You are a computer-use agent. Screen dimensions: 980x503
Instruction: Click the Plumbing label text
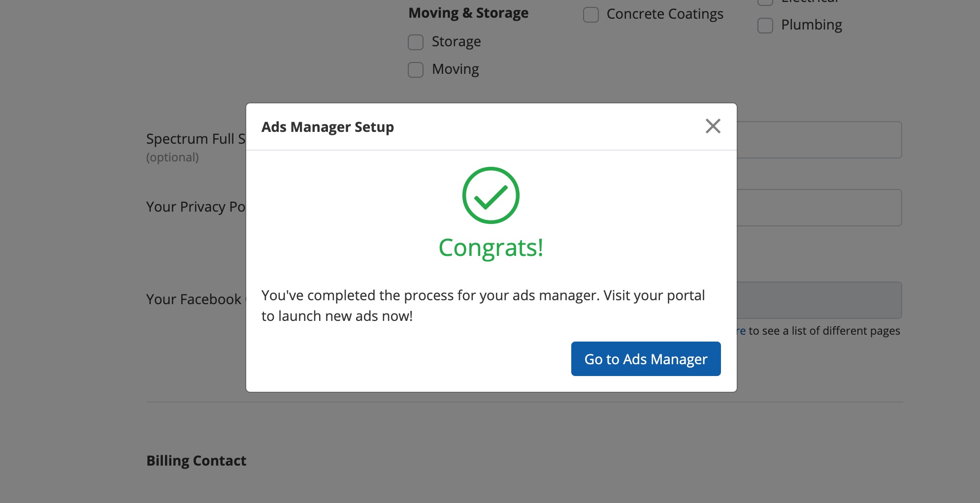tap(811, 25)
